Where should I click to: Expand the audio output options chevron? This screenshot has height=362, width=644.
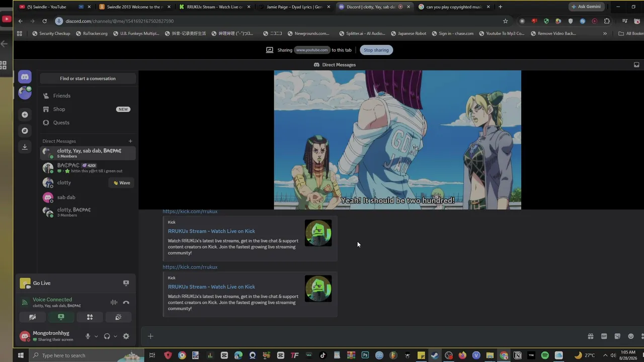point(115,336)
